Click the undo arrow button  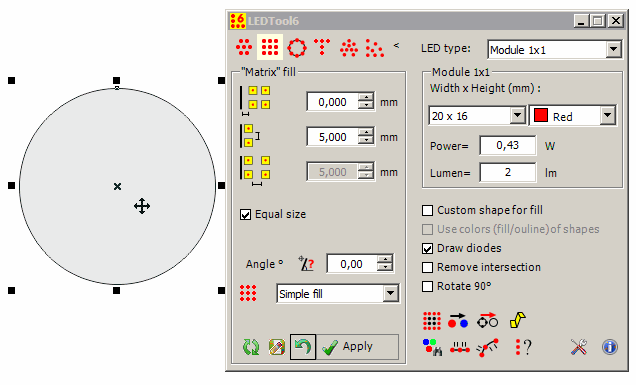(x=303, y=347)
